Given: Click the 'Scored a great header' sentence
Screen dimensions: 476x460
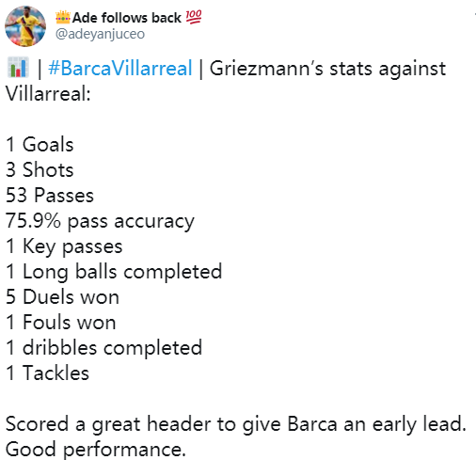Looking at the screenshot, I should (236, 424).
